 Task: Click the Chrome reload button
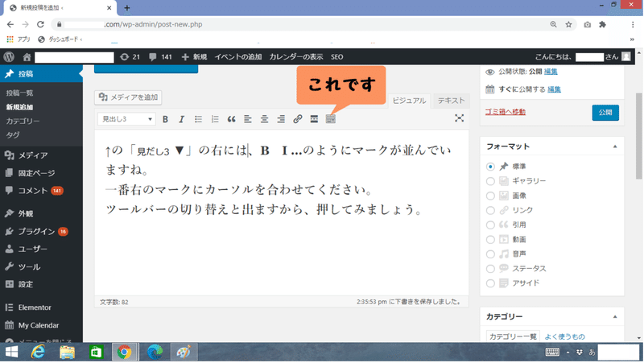point(40,24)
